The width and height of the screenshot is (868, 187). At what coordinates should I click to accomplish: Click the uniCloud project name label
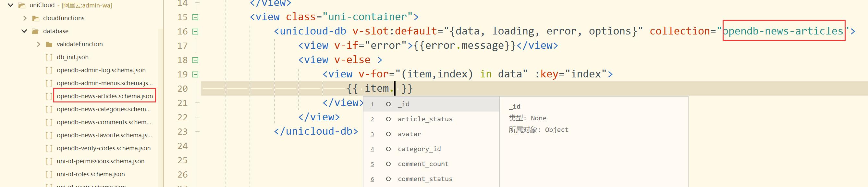coord(42,5)
